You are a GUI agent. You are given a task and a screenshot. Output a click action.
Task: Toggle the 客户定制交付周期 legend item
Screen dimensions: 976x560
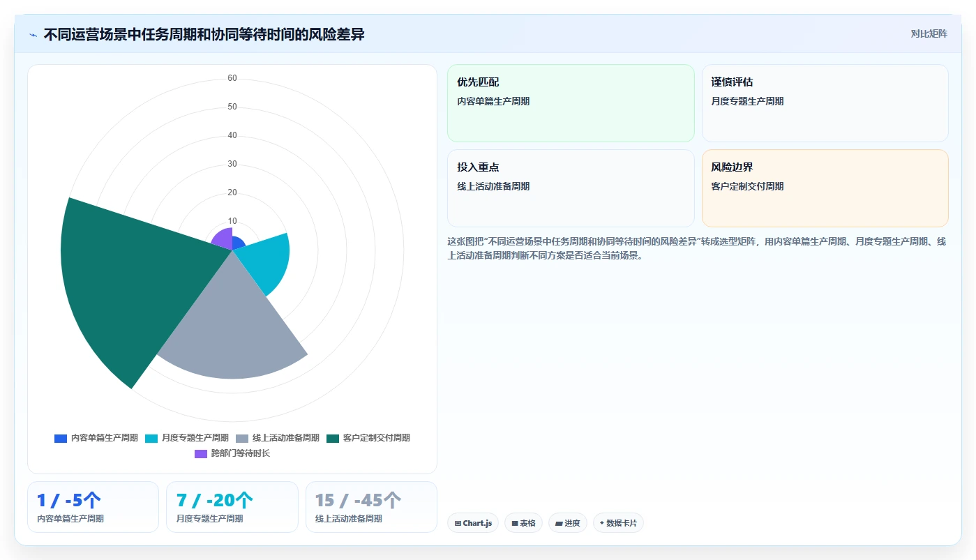coord(368,438)
